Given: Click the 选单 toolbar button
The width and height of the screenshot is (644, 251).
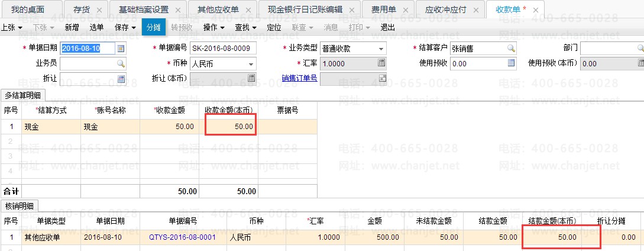Looking at the screenshot, I should point(96,28).
